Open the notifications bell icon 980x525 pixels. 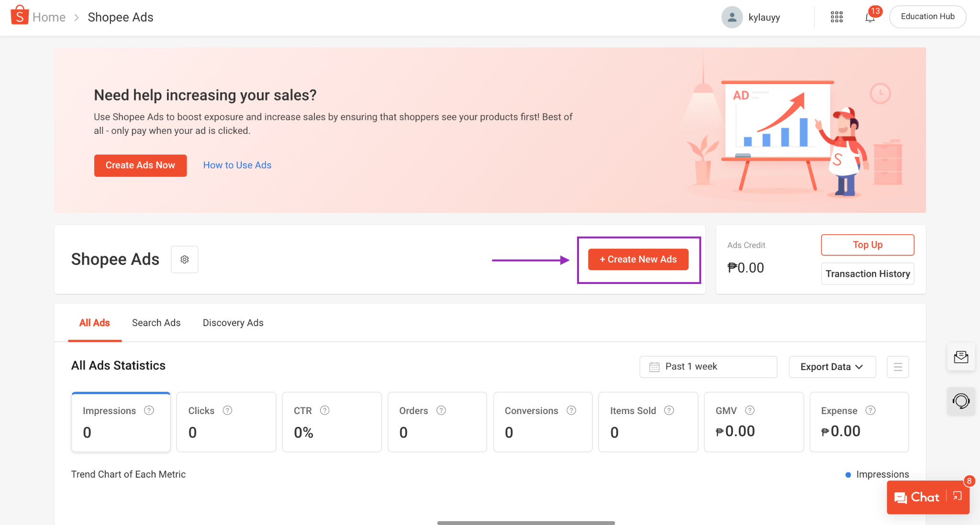tap(870, 18)
